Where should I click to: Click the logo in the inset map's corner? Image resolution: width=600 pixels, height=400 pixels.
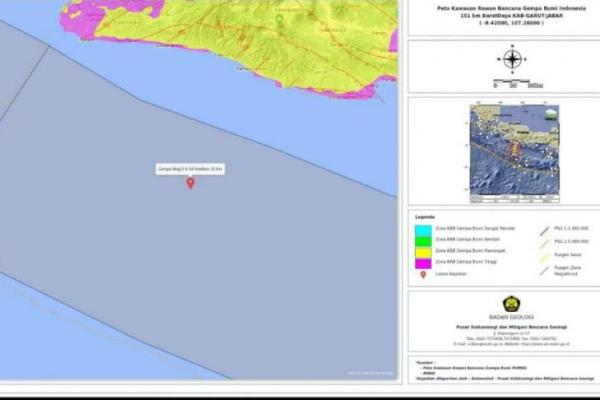click(x=551, y=114)
